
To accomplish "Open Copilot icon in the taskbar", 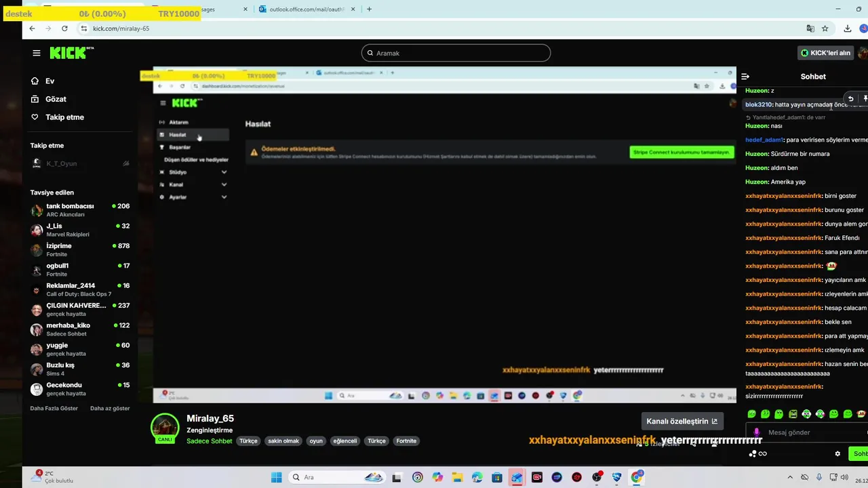I will pos(437,477).
